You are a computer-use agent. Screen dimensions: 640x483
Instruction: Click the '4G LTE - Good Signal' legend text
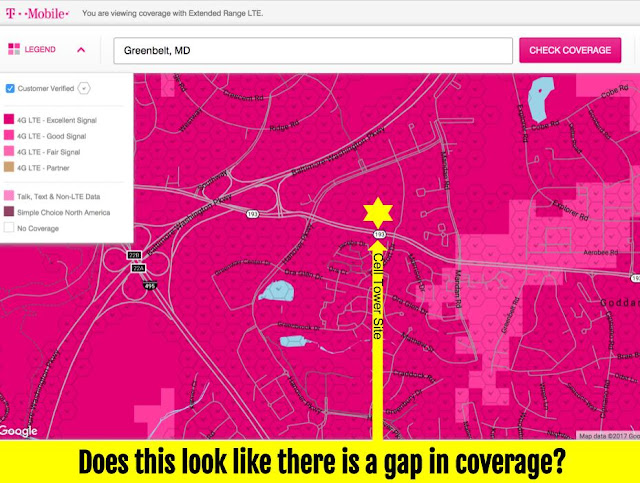pos(51,136)
